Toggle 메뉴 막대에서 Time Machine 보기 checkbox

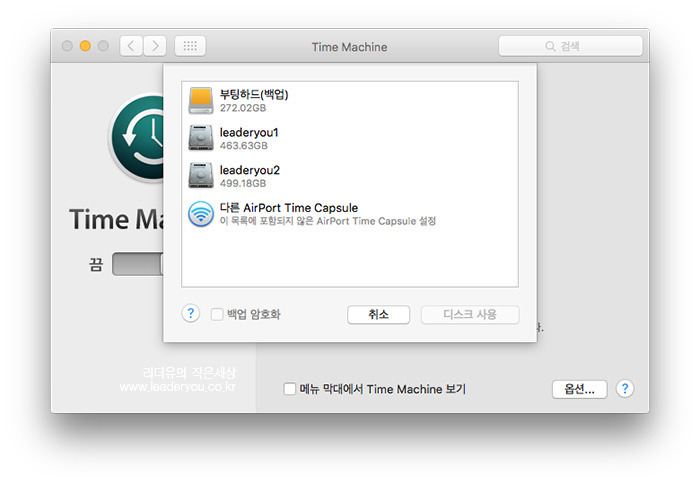click(290, 389)
